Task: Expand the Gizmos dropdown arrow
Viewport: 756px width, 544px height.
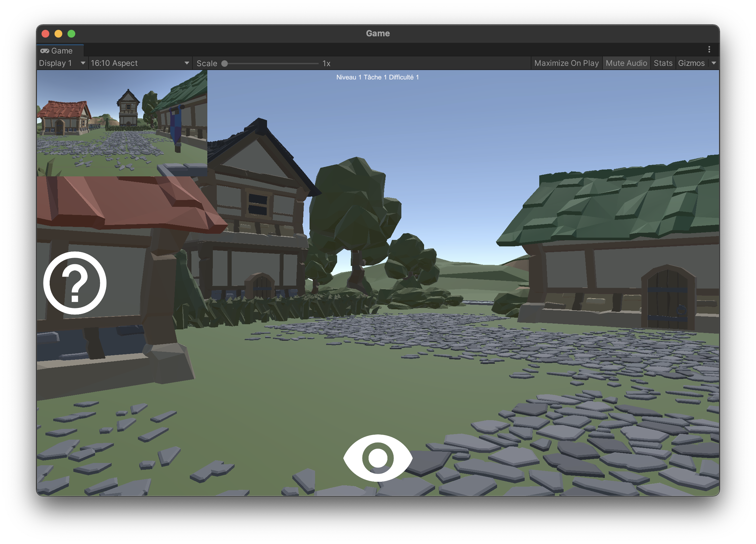Action: point(714,63)
